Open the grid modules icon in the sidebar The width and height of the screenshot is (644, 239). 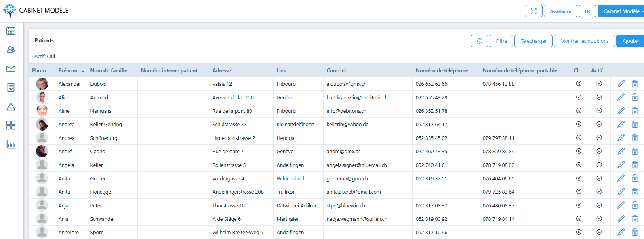(11, 125)
